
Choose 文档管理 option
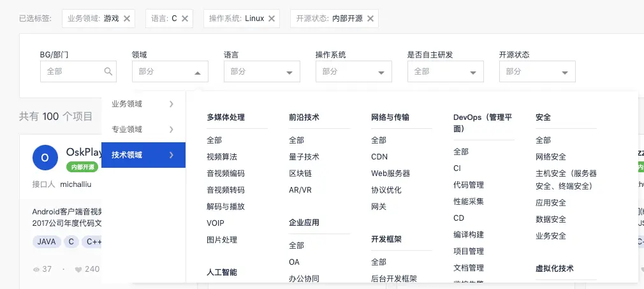(469, 267)
